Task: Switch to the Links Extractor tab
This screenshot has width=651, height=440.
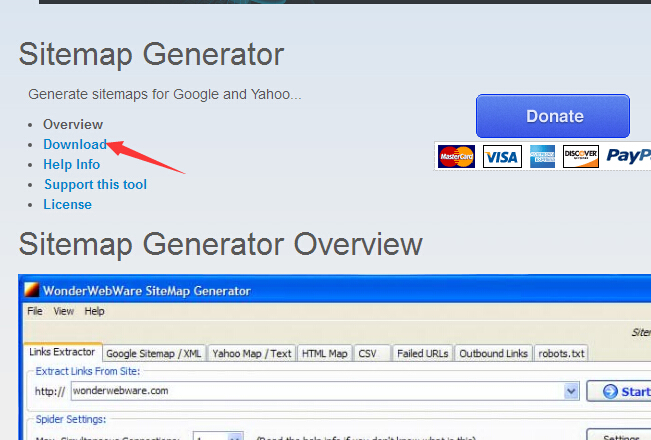Action: pos(62,352)
